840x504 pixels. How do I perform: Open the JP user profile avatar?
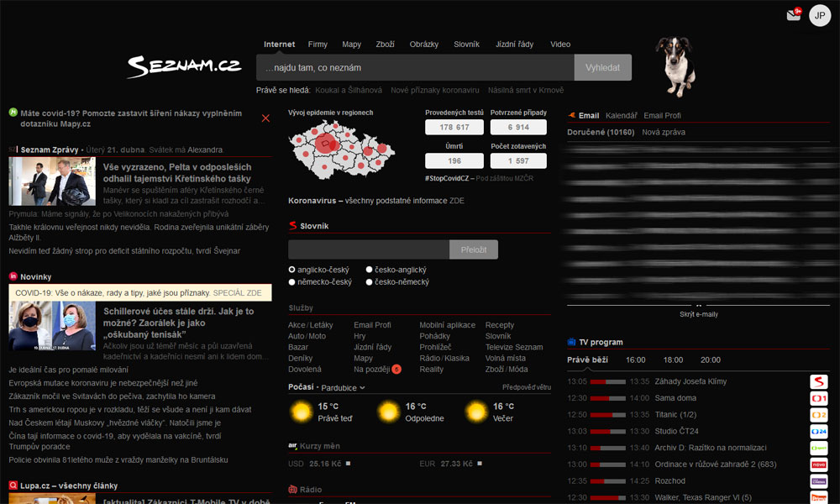820,15
